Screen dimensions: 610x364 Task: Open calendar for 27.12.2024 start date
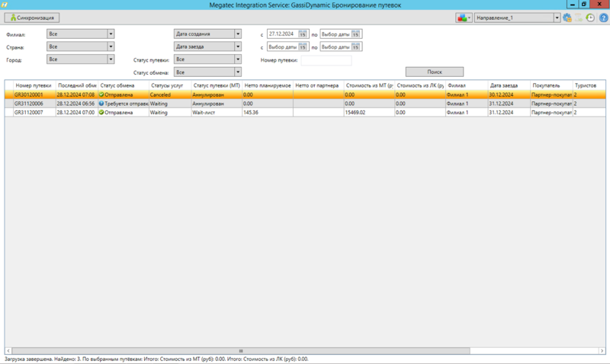click(303, 34)
